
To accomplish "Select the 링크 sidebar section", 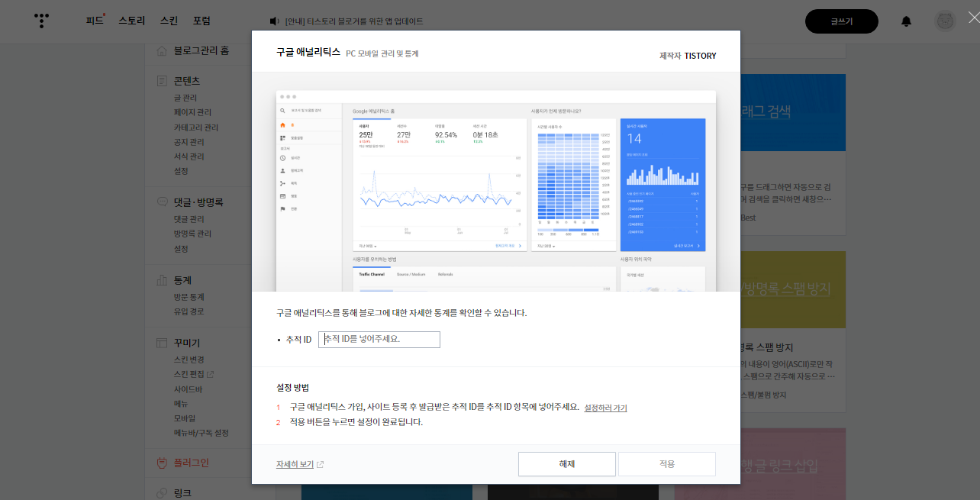I will 182,493.
